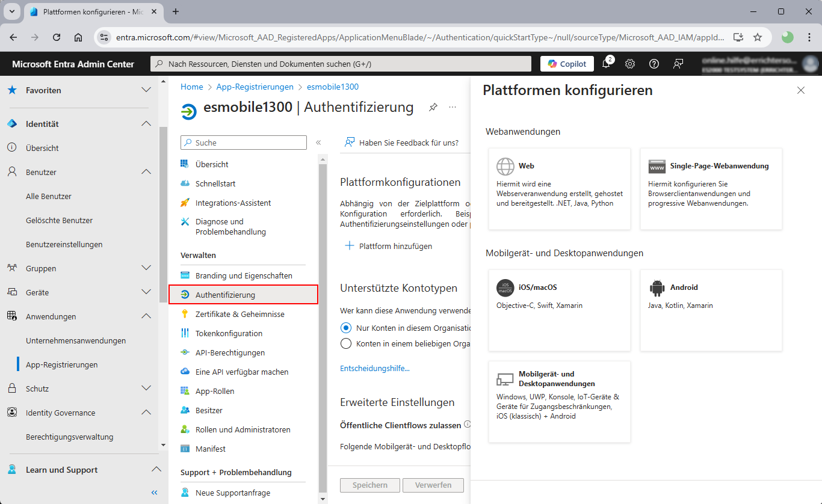Open the notifications bell icon
The height and width of the screenshot is (504, 822).
pos(606,64)
